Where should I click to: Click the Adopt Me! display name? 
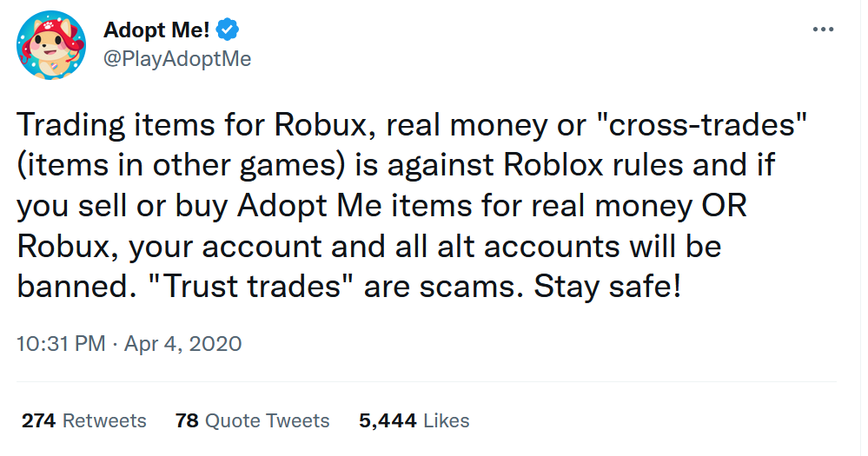(x=156, y=30)
